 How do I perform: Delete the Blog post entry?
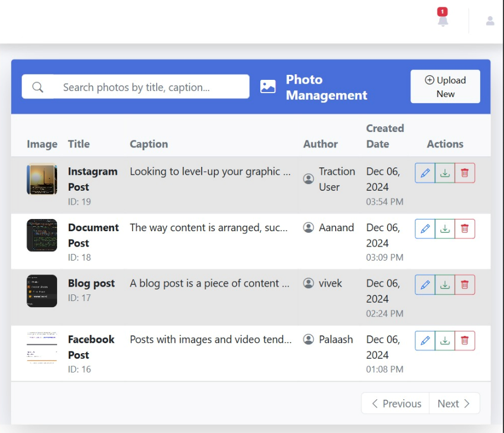tap(465, 284)
